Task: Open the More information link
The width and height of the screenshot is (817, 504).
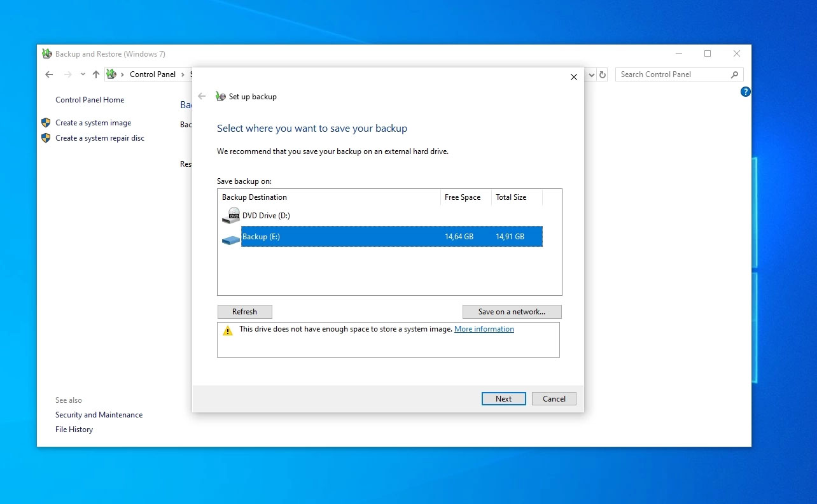Action: (x=484, y=329)
